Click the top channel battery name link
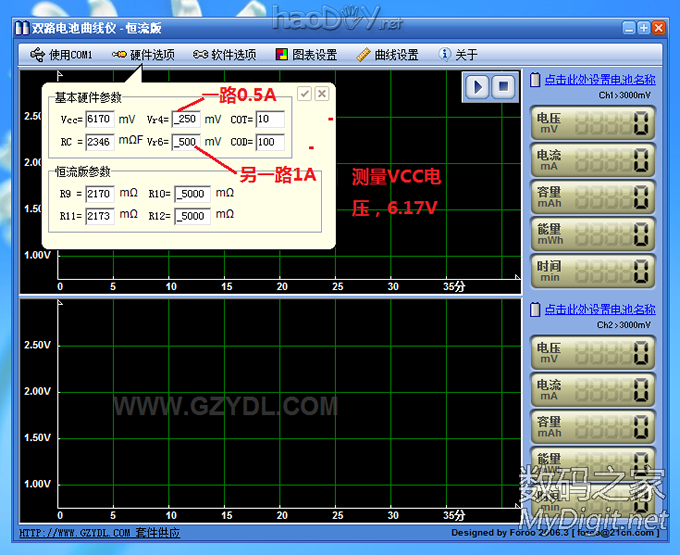The image size is (680, 555). pyautogui.click(x=599, y=80)
